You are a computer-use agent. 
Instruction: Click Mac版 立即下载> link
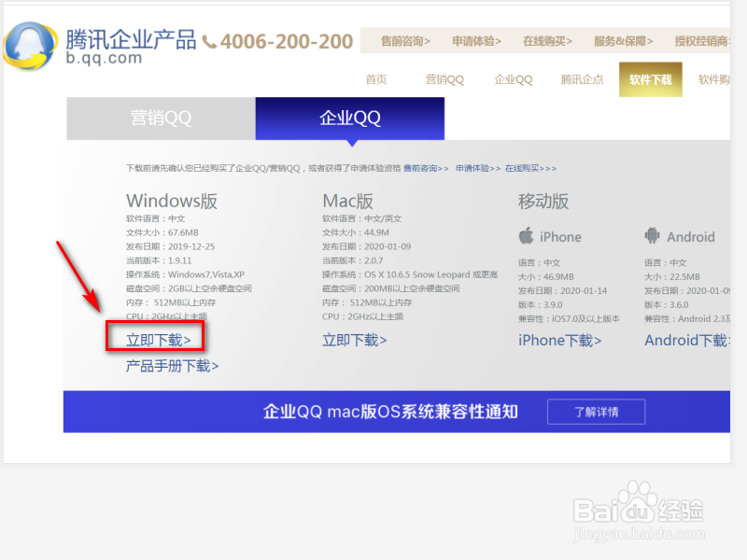tap(355, 340)
